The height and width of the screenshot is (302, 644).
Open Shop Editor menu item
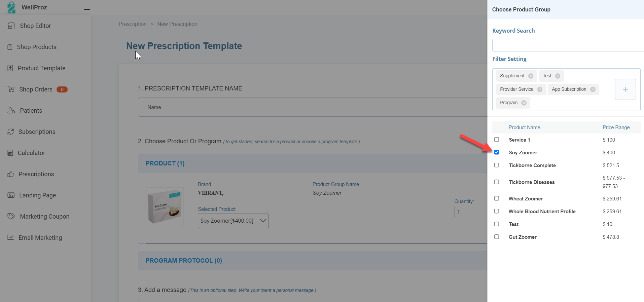[x=35, y=26]
